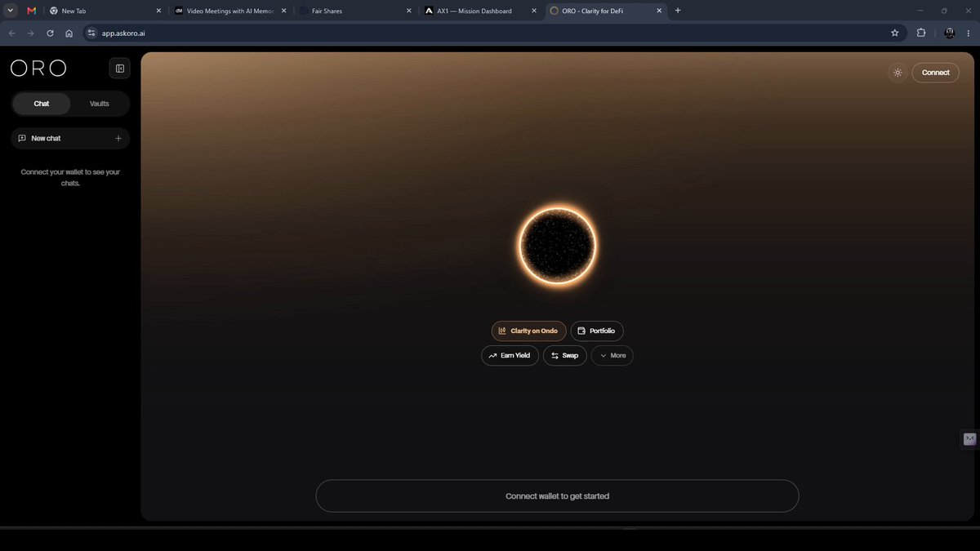Choose the Swap suggestion chip
The image size is (980, 551).
point(564,356)
